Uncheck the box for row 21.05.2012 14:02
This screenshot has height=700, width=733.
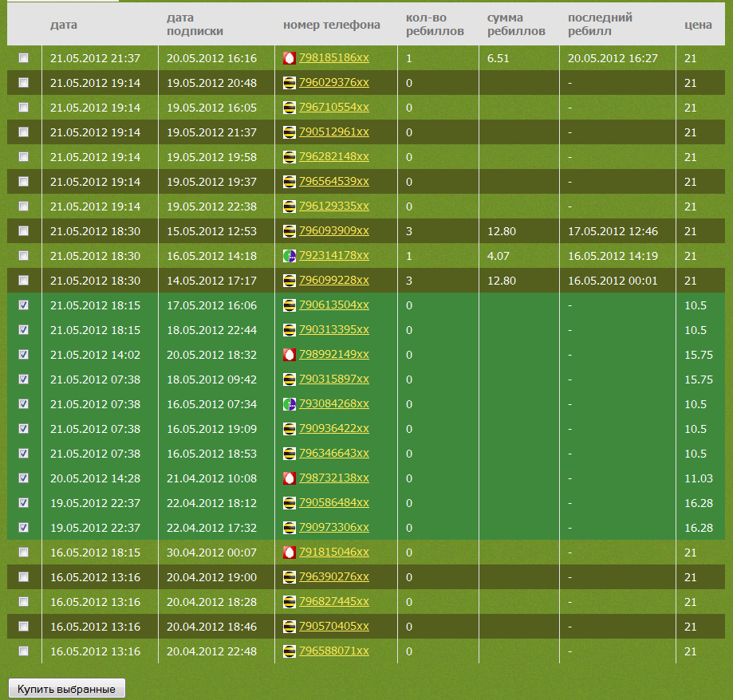coord(23,355)
